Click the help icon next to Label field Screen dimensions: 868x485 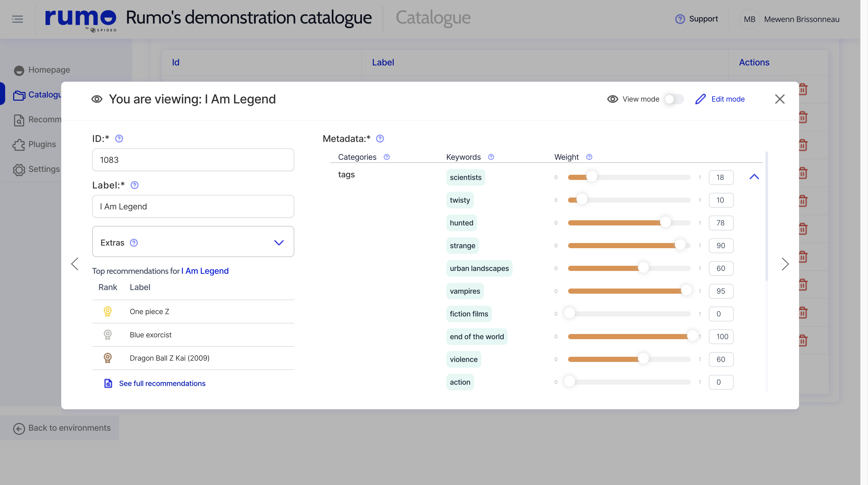coord(134,185)
